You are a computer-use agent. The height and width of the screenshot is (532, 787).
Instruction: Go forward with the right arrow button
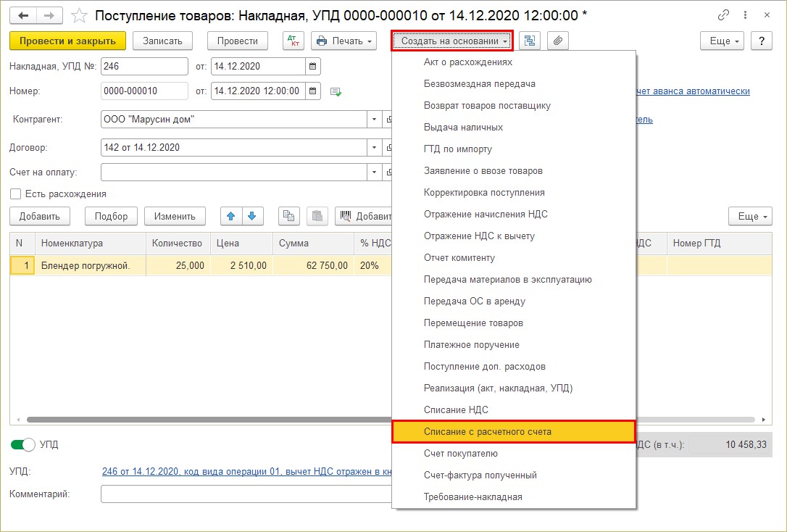click(49, 15)
